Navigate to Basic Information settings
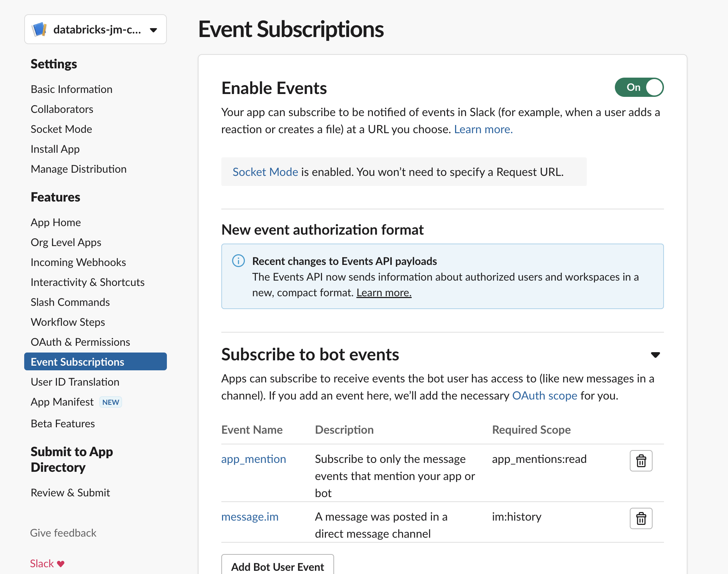 (72, 89)
